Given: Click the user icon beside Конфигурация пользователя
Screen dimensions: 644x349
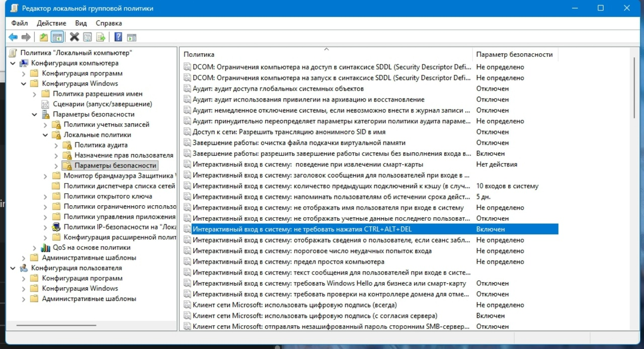Looking at the screenshot, I should coord(24,268).
